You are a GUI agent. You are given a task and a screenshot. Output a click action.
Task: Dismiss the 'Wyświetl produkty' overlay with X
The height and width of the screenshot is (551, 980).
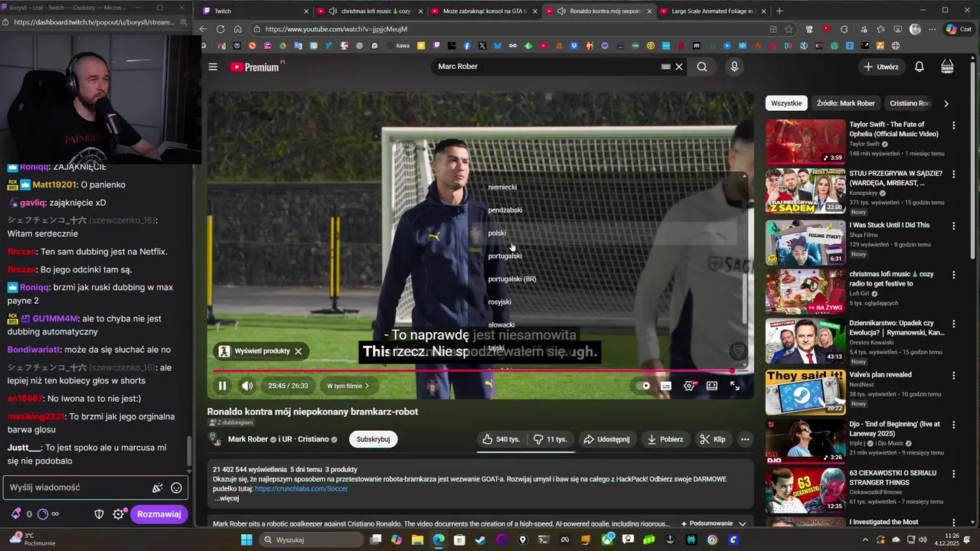tap(298, 351)
